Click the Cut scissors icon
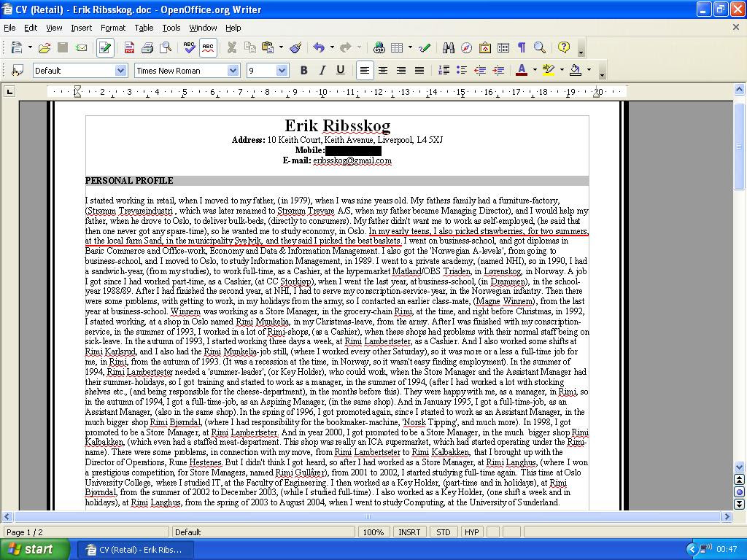Screen dimensions: 747x560 (x=232, y=47)
